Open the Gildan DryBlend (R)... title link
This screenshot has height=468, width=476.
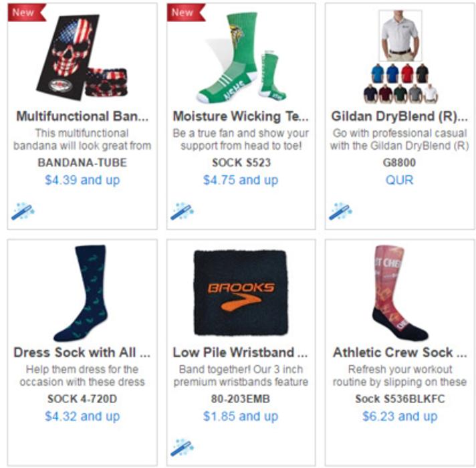click(400, 116)
